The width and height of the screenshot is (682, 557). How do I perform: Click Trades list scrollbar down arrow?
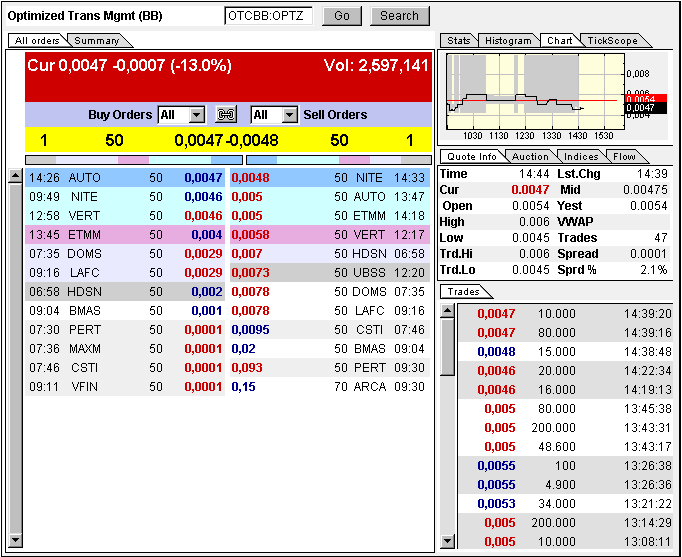pos(448,541)
